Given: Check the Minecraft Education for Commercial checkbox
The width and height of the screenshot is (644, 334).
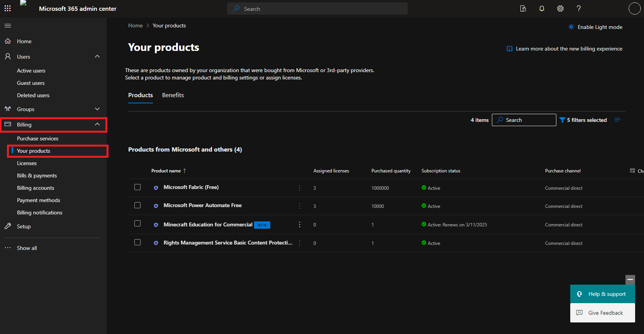Looking at the screenshot, I should [137, 223].
